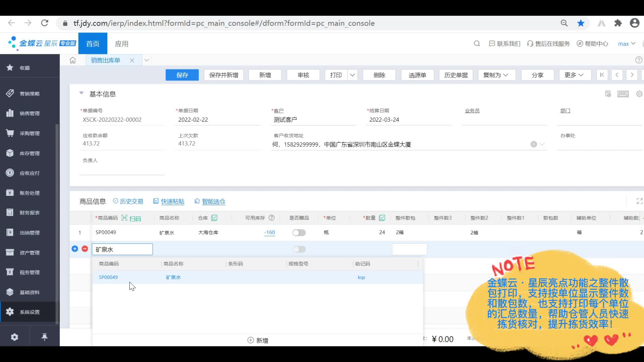Open 采购管理 sidebar module
This screenshot has width=644, height=362.
[x=30, y=133]
